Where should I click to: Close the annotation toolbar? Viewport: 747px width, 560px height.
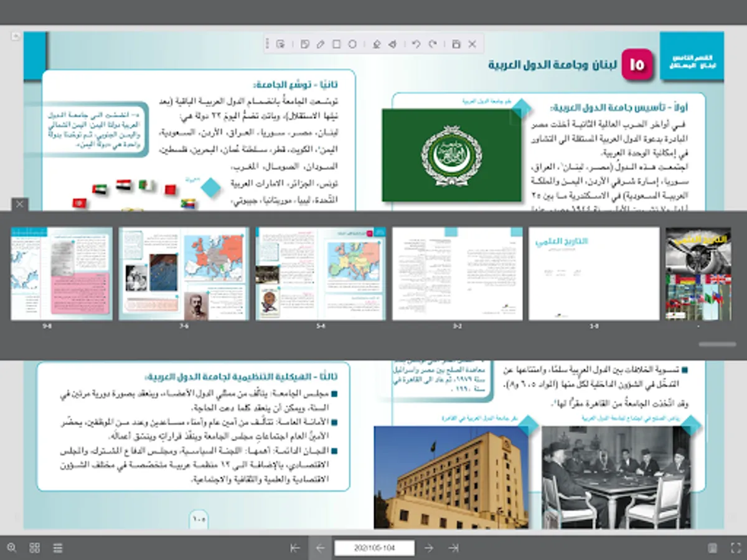(x=472, y=44)
